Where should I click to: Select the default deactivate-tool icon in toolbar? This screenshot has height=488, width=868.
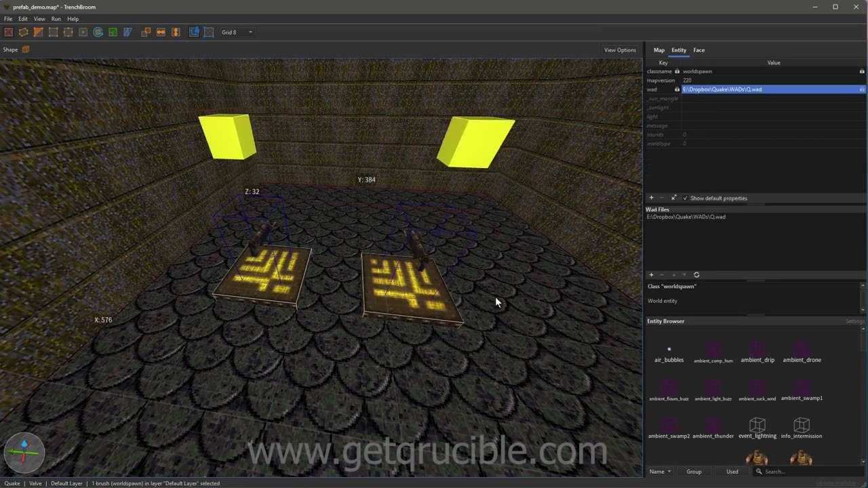(9, 32)
